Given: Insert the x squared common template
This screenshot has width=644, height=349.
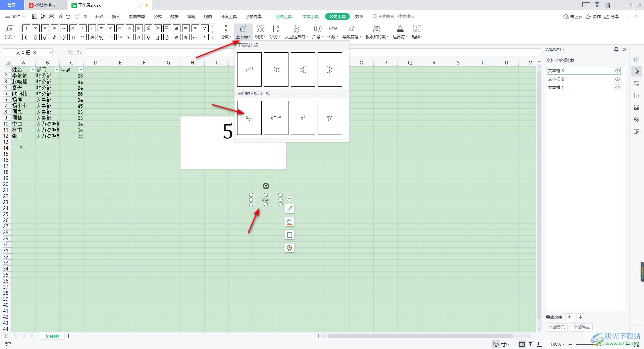Looking at the screenshot, I should [303, 118].
